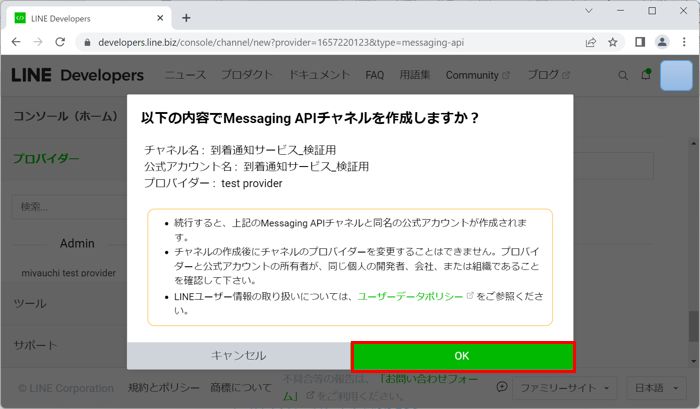Image resolution: width=700 pixels, height=409 pixels.
Task: Click the chat bubble icon in footer
Action: 502,387
